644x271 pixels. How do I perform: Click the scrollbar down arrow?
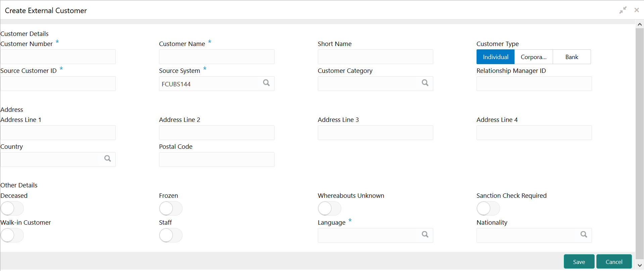(x=640, y=265)
